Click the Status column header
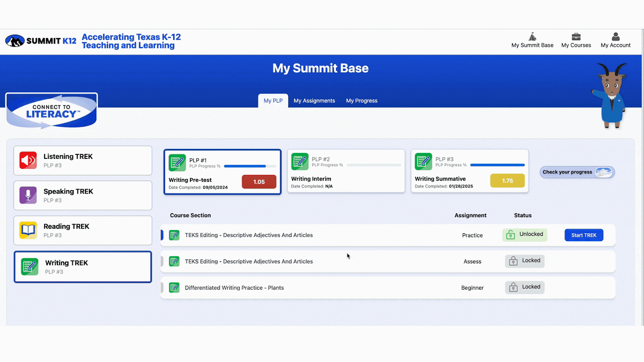644x362 pixels. coord(522,215)
